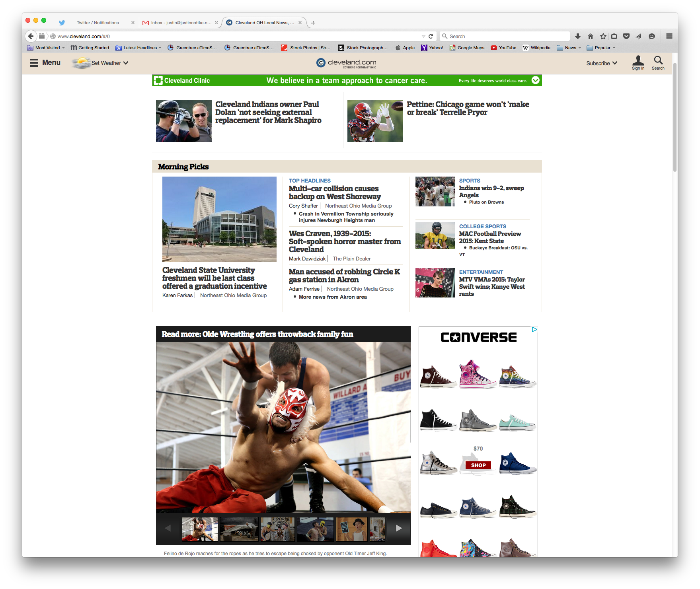Open the YouTube bookmark
Screen dimensions: 700x589
503,48
